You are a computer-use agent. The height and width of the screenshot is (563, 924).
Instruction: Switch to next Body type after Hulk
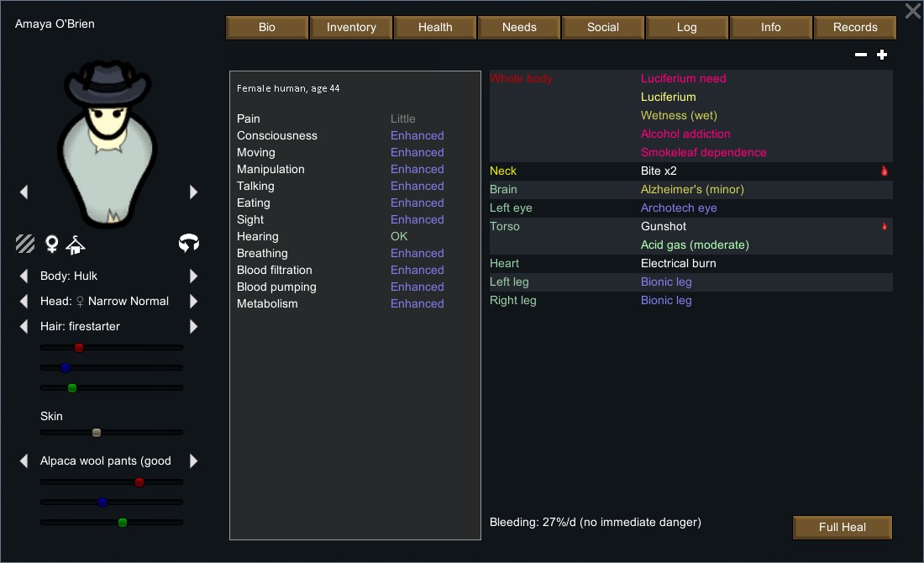pos(194,276)
